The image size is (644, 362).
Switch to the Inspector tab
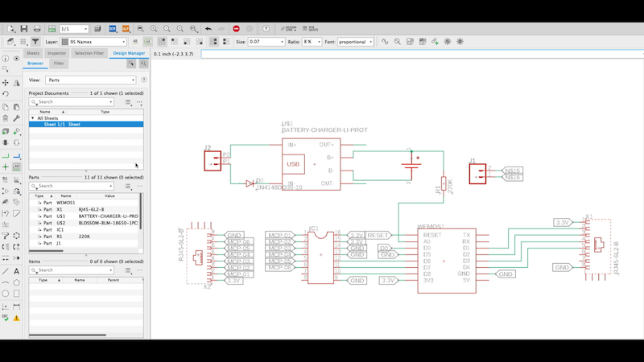[x=57, y=53]
